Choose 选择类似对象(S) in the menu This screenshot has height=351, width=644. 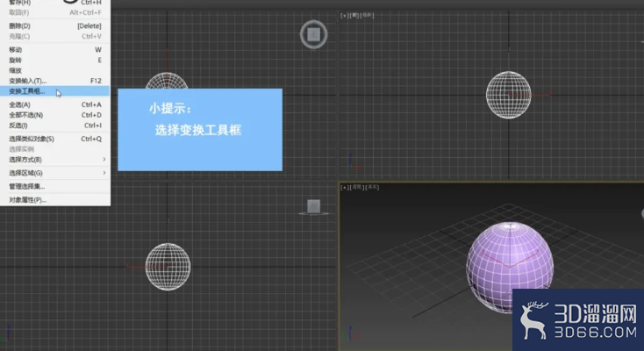click(55, 139)
